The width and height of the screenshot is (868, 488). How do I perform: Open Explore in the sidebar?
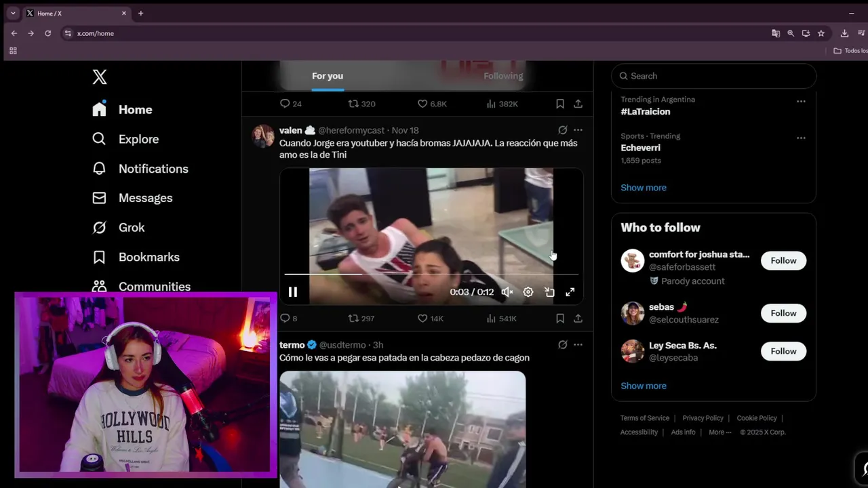pyautogui.click(x=125, y=139)
